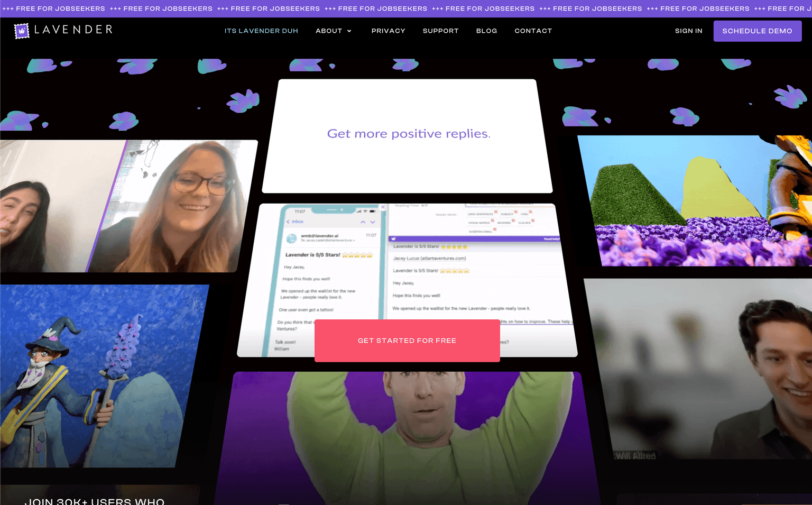Open the ITS LAVENDER DUH nav link

coord(261,31)
